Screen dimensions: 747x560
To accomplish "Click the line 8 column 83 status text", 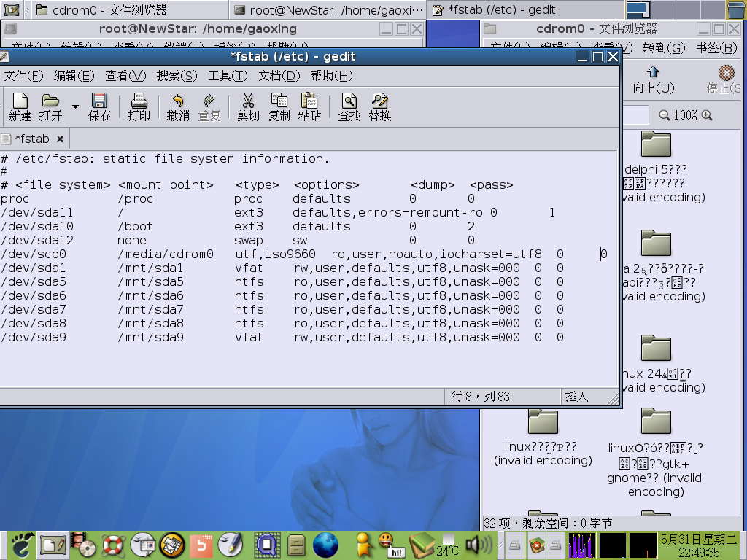I will 480,396.
